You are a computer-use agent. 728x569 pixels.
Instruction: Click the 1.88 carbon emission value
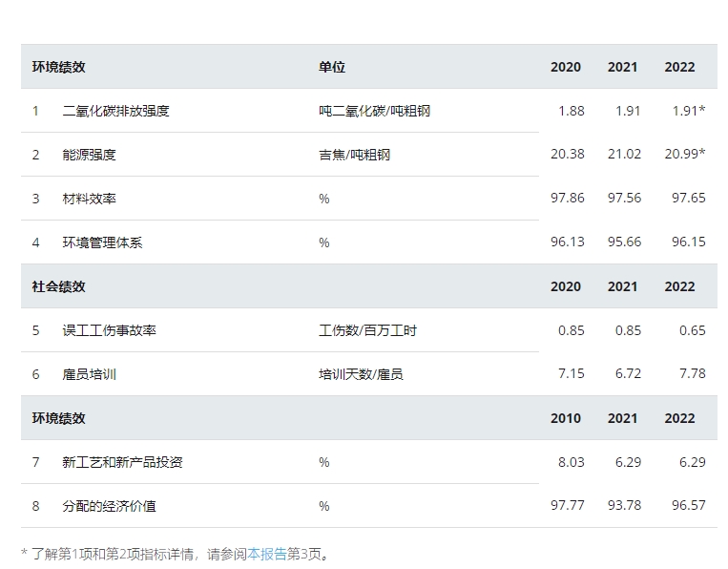[x=571, y=111]
